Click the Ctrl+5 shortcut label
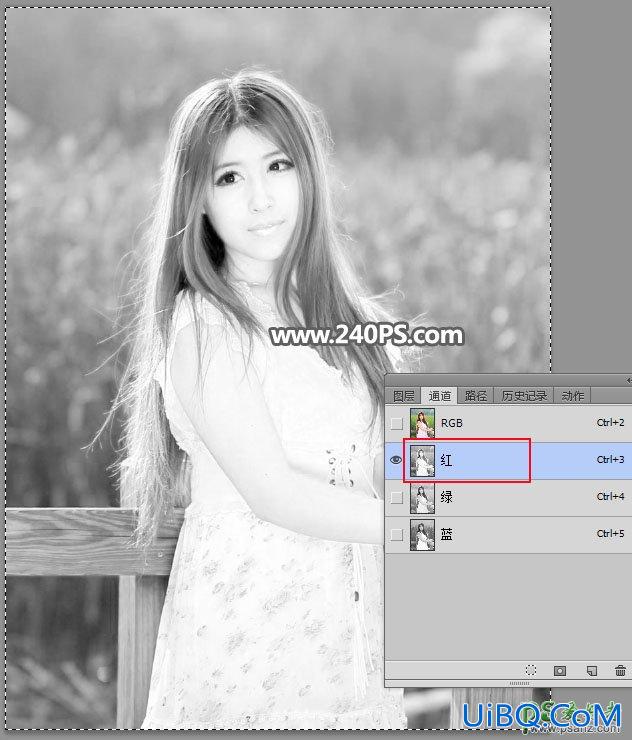Screen dimensions: 632x740 [610, 533]
